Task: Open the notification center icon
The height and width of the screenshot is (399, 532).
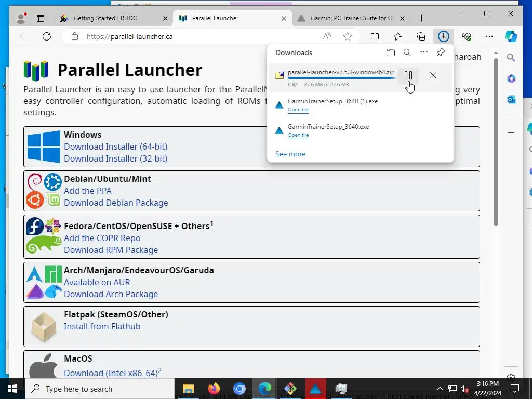Action: (515, 389)
